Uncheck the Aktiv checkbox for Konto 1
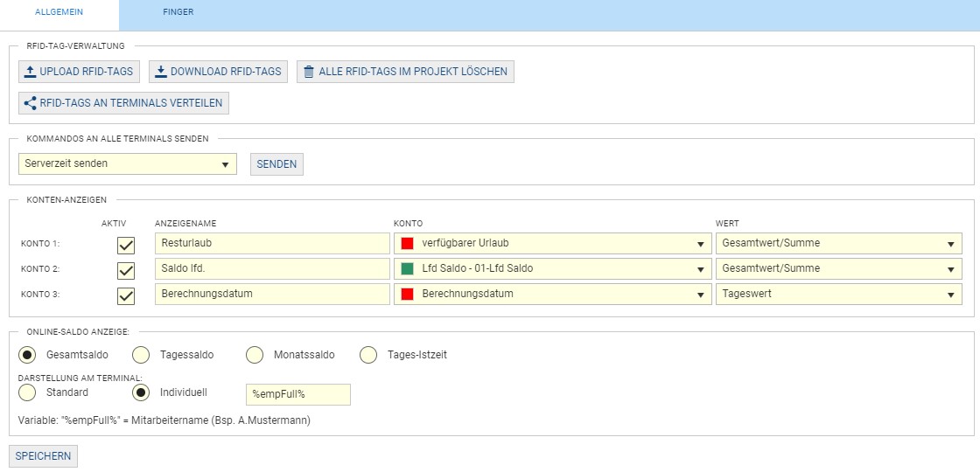This screenshot has width=980, height=472. [x=126, y=245]
